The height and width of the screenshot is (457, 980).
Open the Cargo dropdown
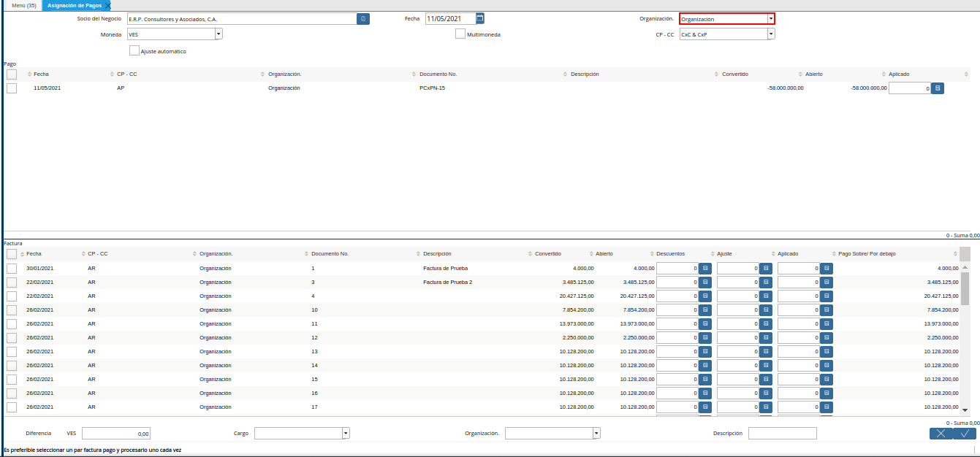coord(346,433)
